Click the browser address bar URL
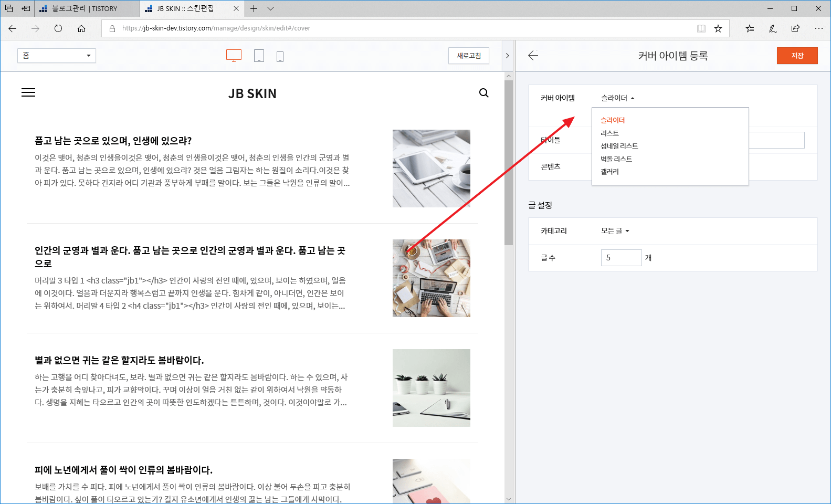The image size is (831, 504). click(216, 28)
